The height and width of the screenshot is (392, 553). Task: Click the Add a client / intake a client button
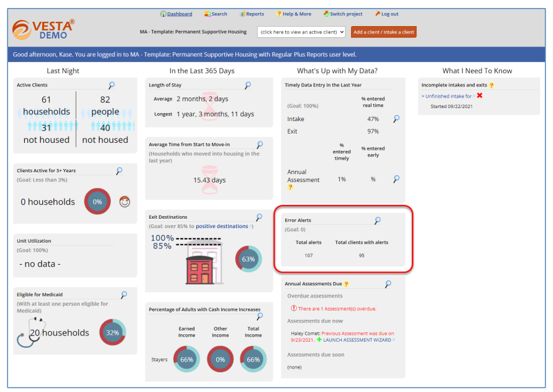tap(383, 30)
